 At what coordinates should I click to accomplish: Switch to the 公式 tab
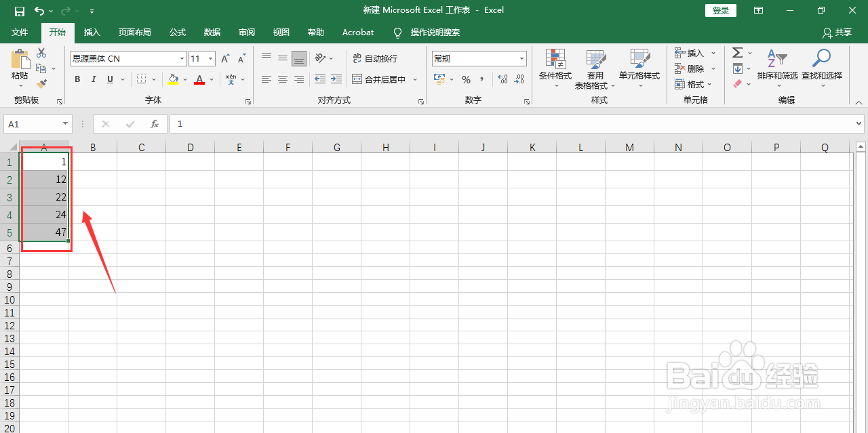coord(178,33)
